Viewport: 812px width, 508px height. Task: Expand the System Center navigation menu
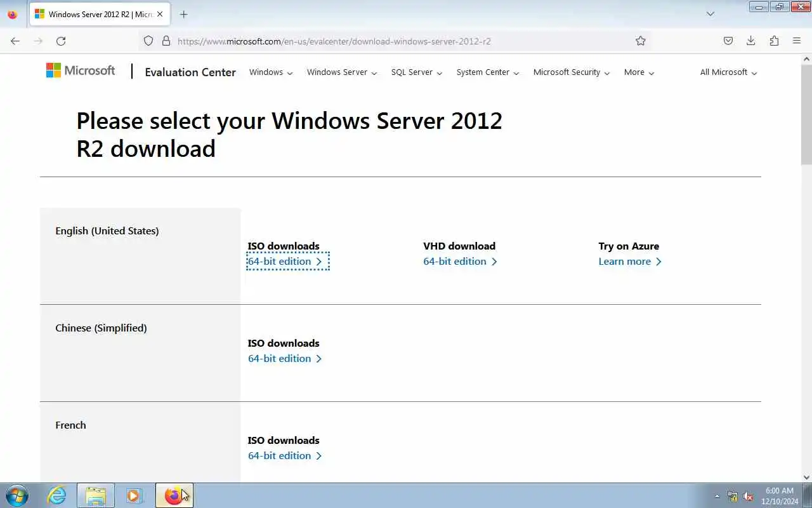pos(488,72)
